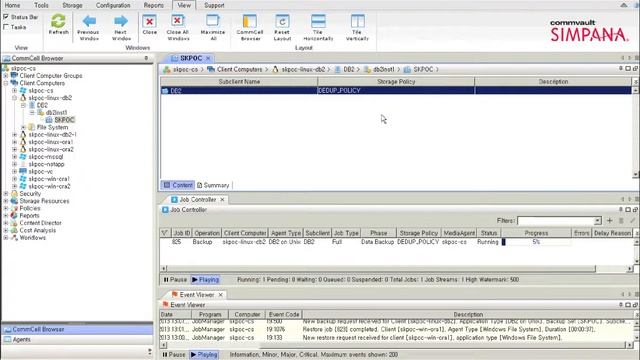Viewport: 640px width, 360px height.
Task: Pause the Job Controller updates
Action: coord(175,280)
